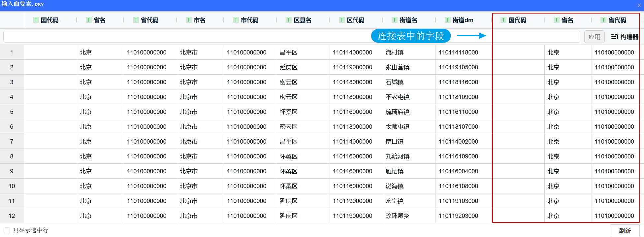Close the 输入面要素 window
Viewport: 644px width, 237px height.
[639, 5]
